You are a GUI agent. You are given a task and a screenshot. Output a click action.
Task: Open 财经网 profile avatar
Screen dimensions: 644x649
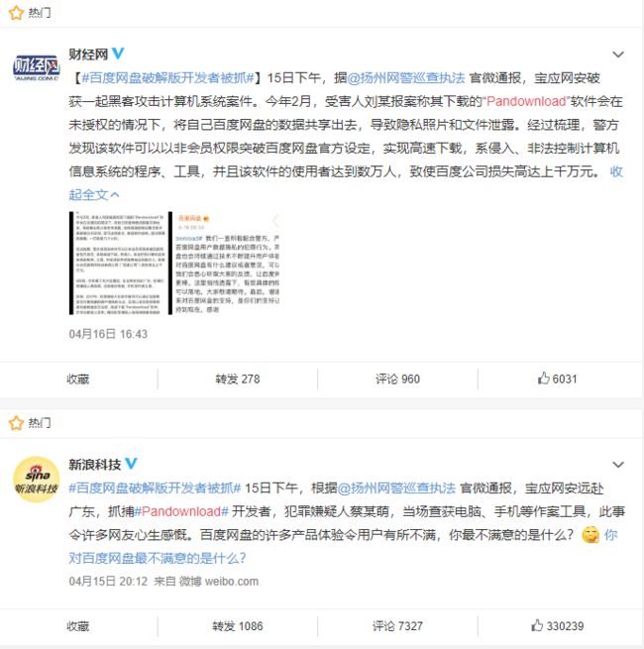[37, 67]
